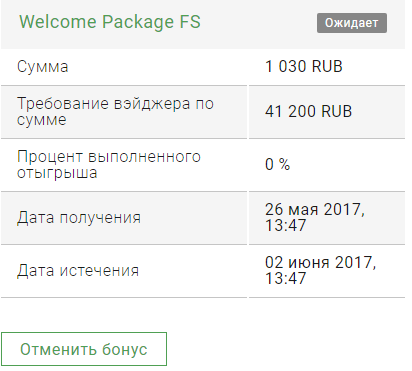The height and width of the screenshot is (371, 412).
Task: Open the Welcome Package FS title
Action: click(x=110, y=22)
